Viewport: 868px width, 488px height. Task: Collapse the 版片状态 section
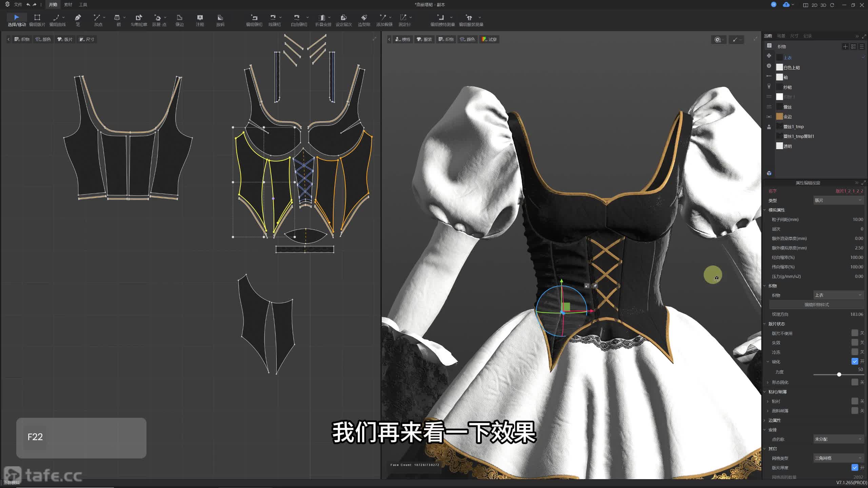765,324
